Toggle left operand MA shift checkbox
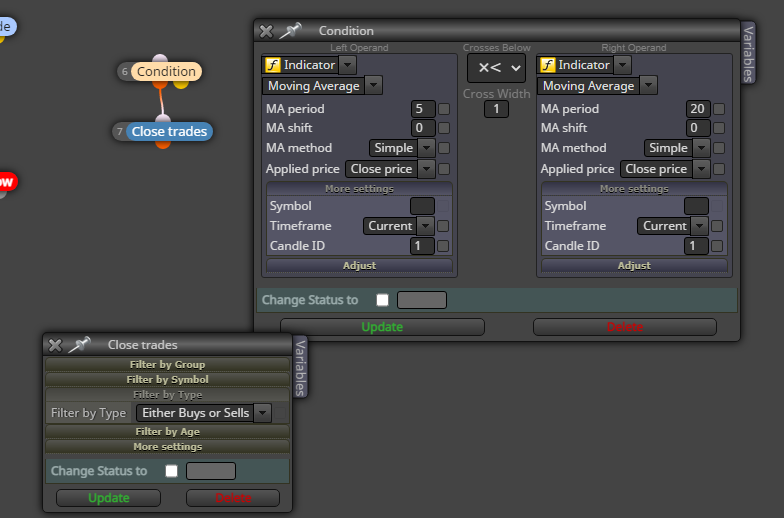This screenshot has height=518, width=784. coord(444,128)
